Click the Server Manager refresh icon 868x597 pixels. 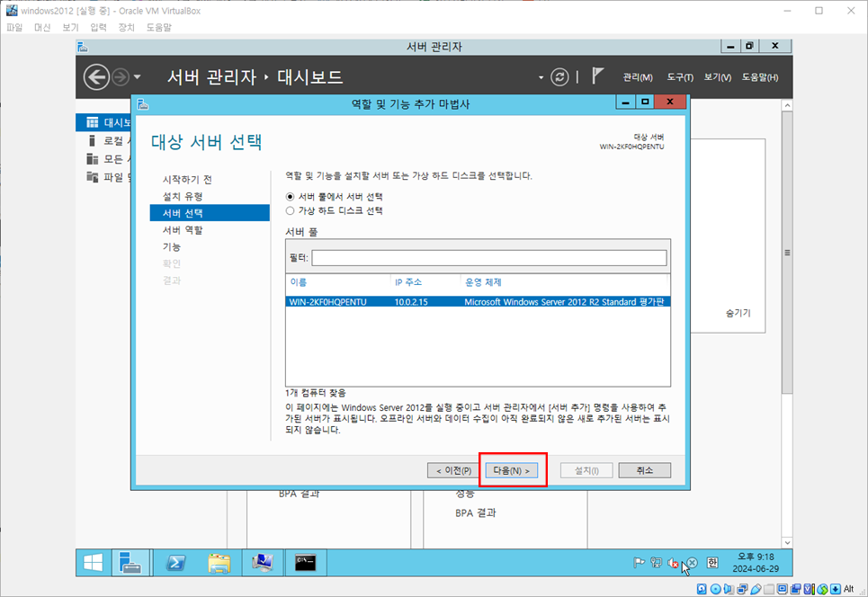[x=559, y=77]
